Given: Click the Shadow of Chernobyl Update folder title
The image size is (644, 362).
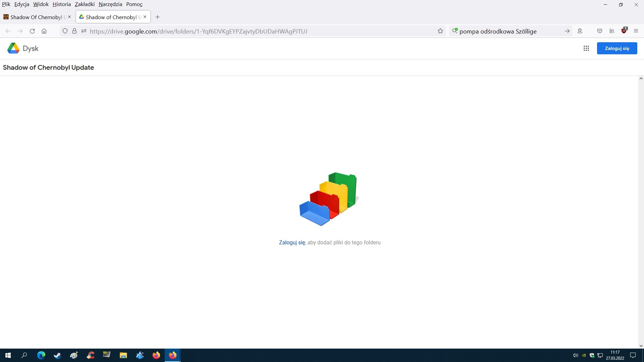Looking at the screenshot, I should (x=48, y=67).
